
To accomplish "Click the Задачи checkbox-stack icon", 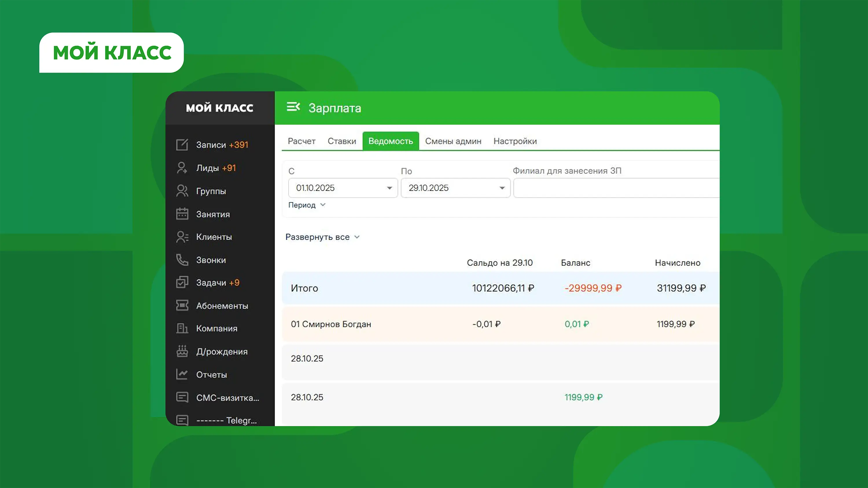I will coord(182,282).
